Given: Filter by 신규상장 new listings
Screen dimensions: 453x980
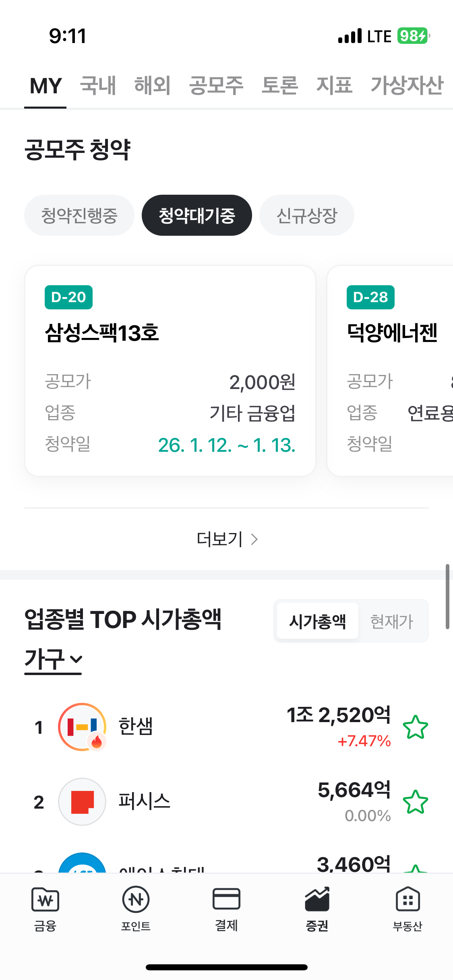Looking at the screenshot, I should click(x=307, y=215).
